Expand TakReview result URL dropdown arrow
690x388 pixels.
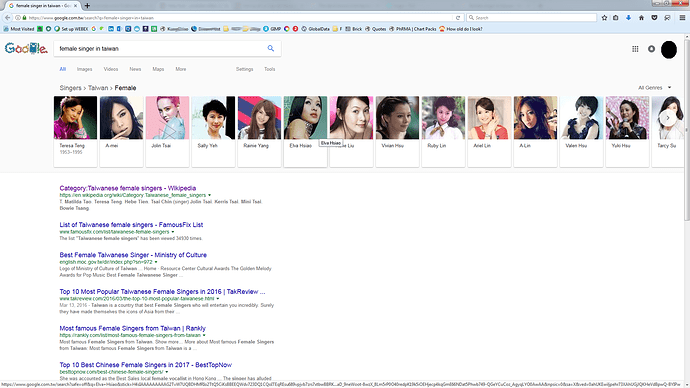217,298
